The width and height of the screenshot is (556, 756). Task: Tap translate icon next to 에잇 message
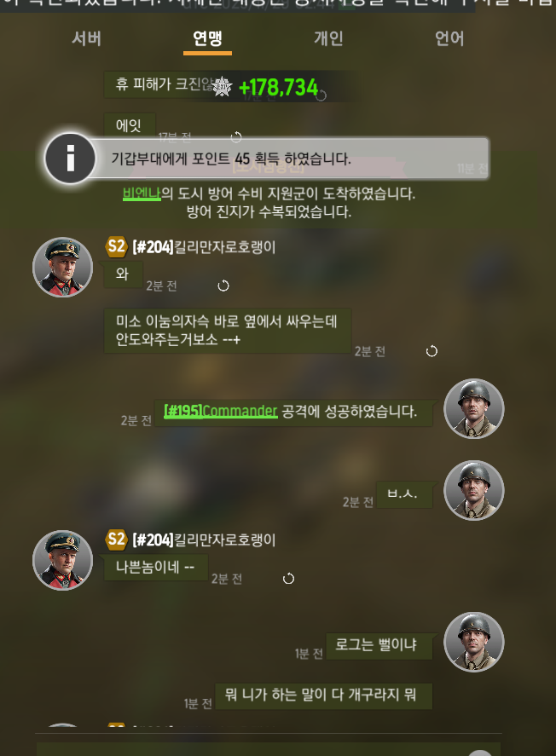coord(236,137)
